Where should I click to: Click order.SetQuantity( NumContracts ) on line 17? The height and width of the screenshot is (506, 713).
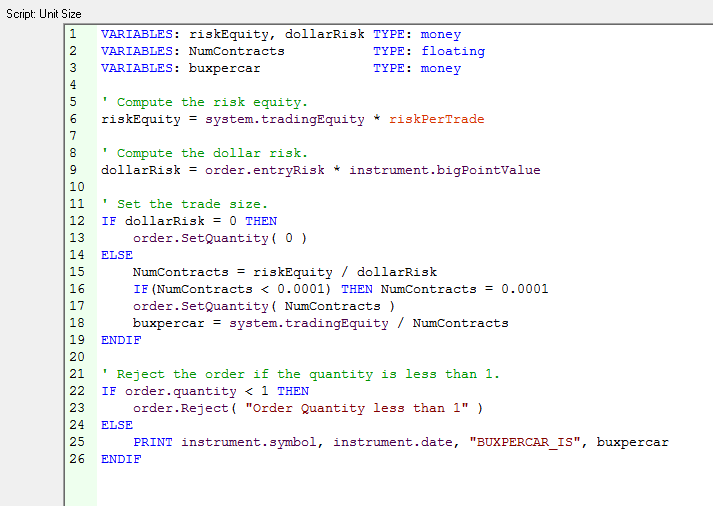pyautogui.click(x=264, y=306)
